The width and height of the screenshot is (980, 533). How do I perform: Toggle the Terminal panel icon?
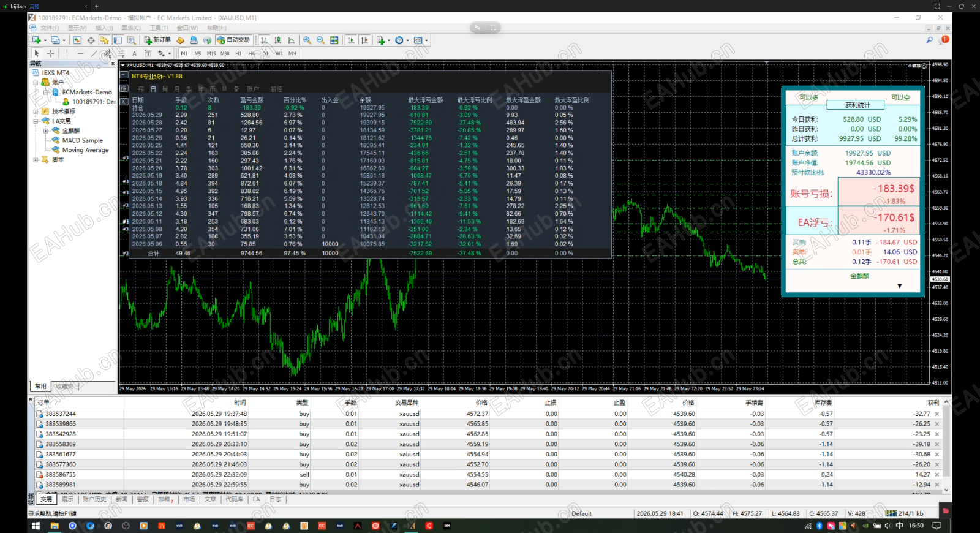pyautogui.click(x=118, y=40)
